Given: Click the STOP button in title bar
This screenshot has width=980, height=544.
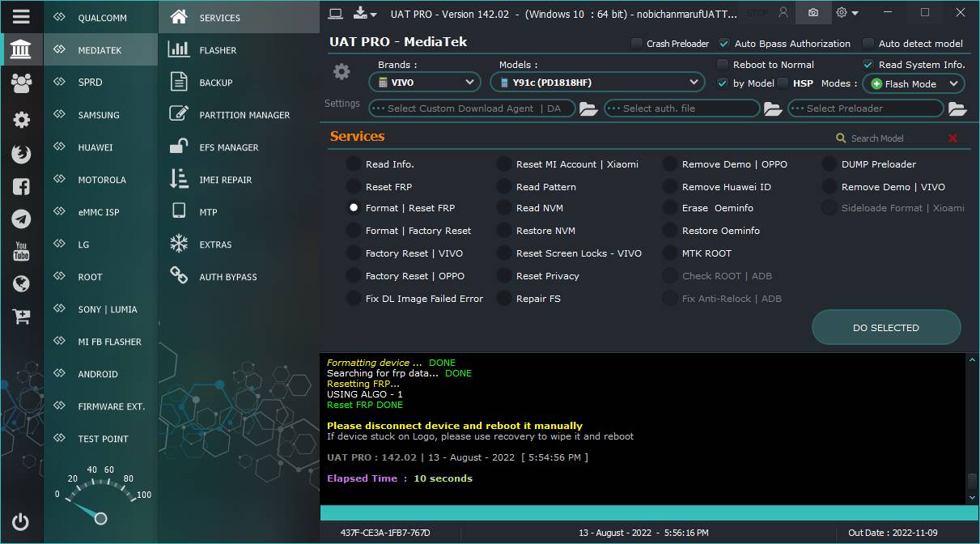Looking at the screenshot, I should (x=757, y=13).
